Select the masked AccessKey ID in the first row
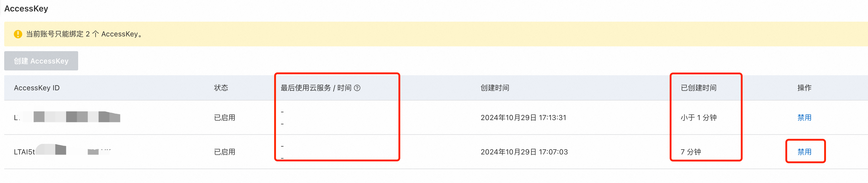868x183 pixels. tap(67, 117)
